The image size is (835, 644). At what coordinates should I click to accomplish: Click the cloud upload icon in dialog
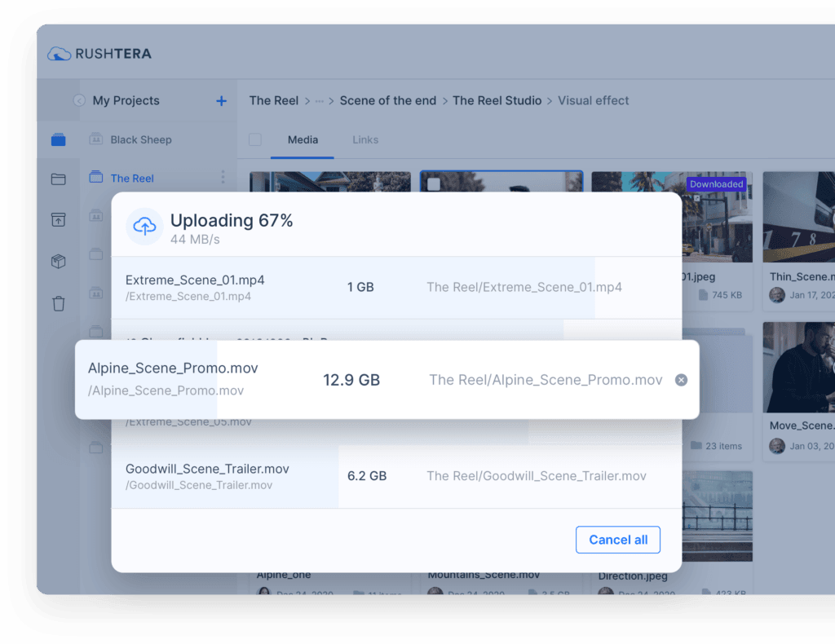coord(144,226)
